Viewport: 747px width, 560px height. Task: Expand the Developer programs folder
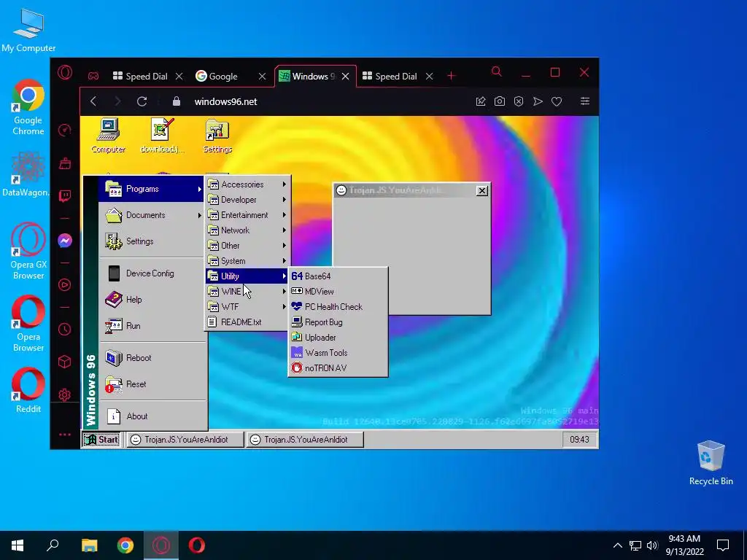247,200
